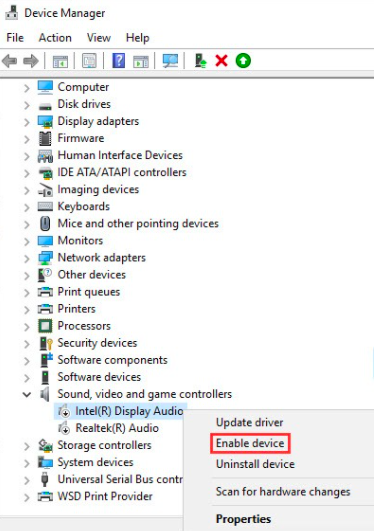Collapse Sound, video and game controllers
374x531 pixels.
coord(27,394)
